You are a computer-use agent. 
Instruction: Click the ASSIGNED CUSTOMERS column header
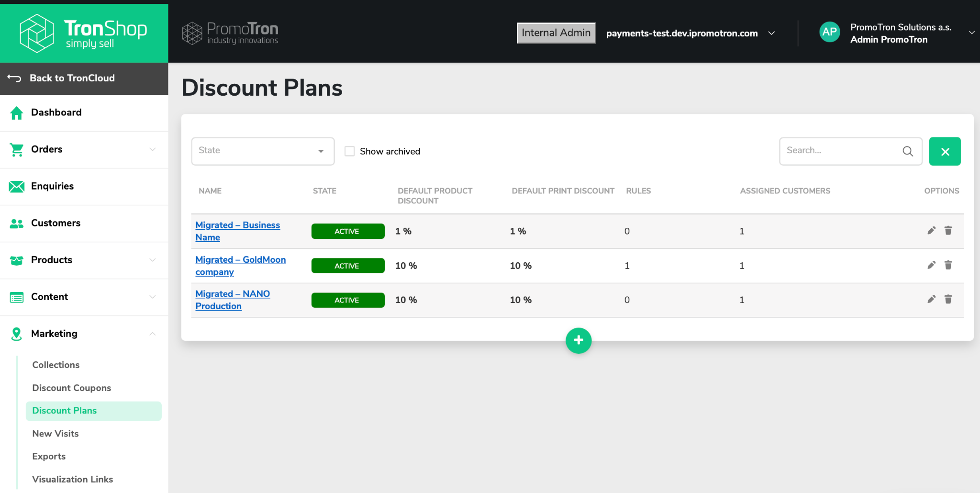pos(785,191)
